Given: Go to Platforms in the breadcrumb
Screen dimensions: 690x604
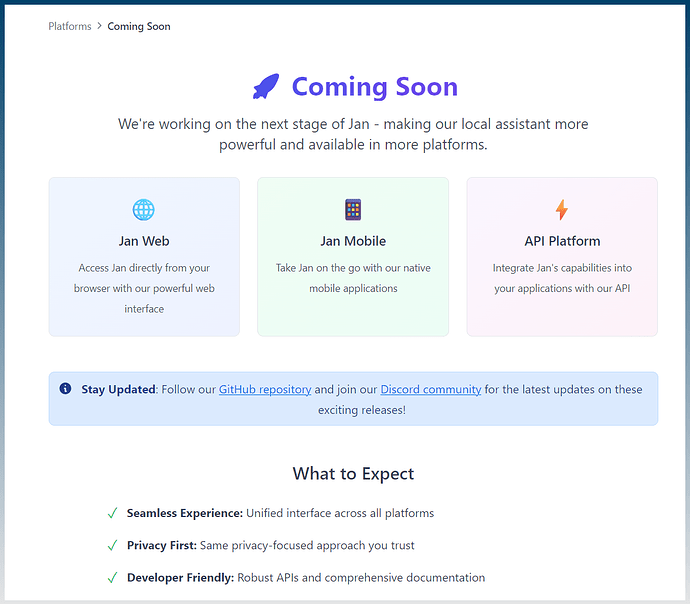Looking at the screenshot, I should [x=70, y=26].
